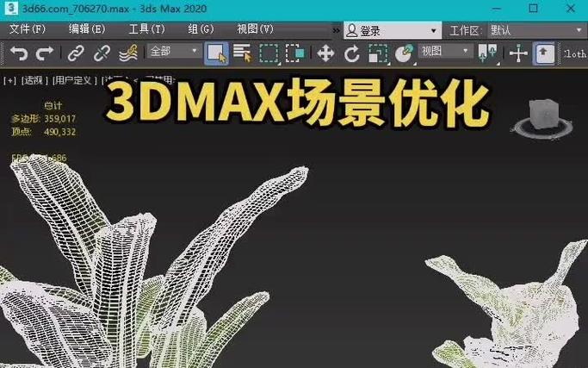This screenshot has width=588, height=368.
Task: Toggle Keyboard Shortcut Override button
Action: coord(543,53)
